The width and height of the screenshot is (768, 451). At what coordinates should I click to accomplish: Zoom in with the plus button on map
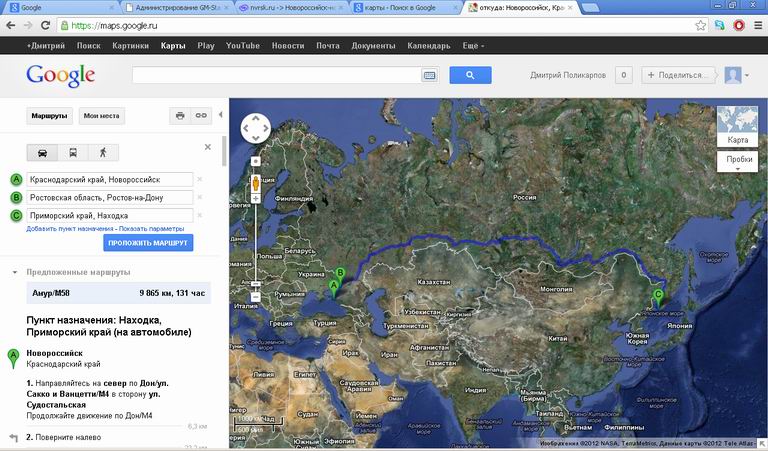[x=256, y=198]
